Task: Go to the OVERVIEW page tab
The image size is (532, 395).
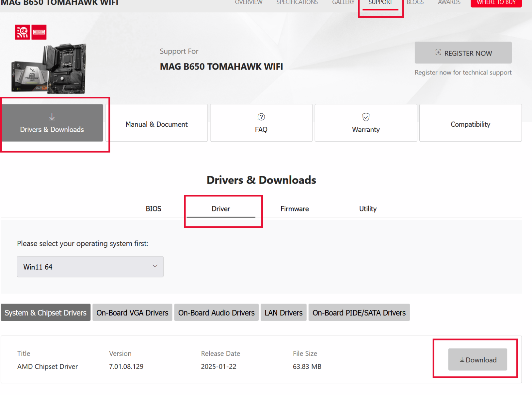Action: 249,2
